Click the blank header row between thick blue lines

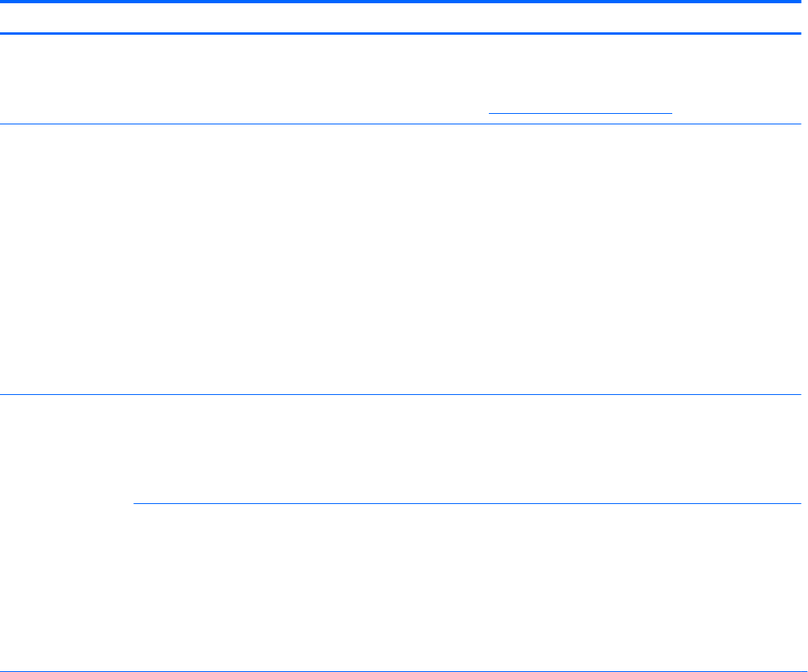pyautogui.click(x=404, y=18)
